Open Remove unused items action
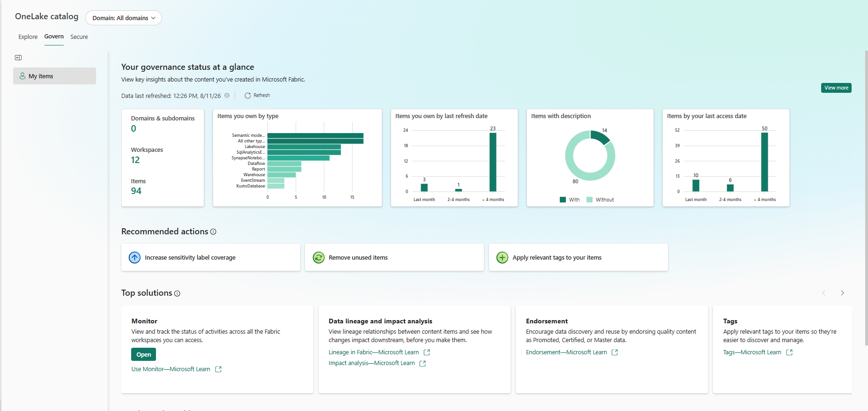Image resolution: width=868 pixels, height=411 pixels. 394,257
